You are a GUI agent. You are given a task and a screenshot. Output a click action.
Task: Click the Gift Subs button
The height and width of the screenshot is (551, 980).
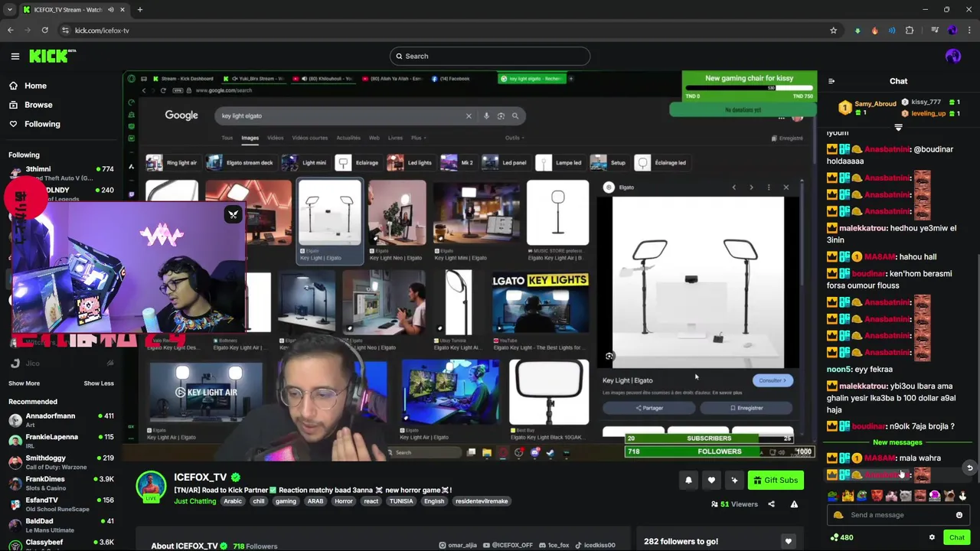coord(776,480)
